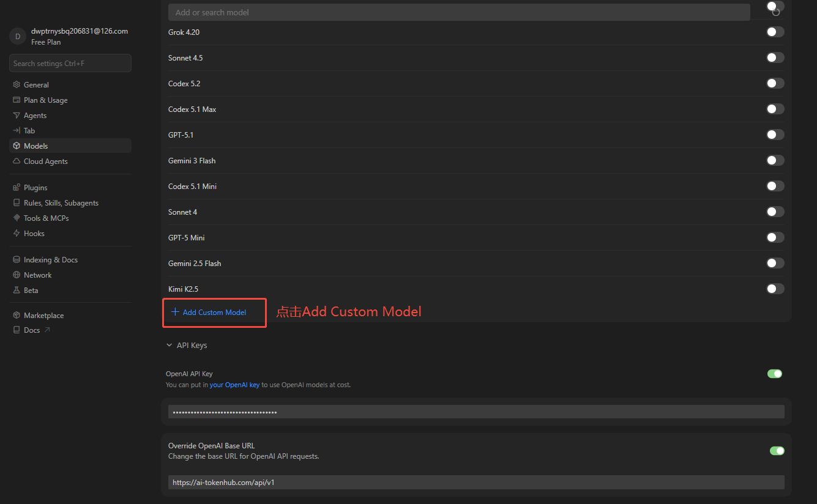Click the Hooks lightning icon
This screenshot has width=817, height=504.
pyautogui.click(x=17, y=234)
